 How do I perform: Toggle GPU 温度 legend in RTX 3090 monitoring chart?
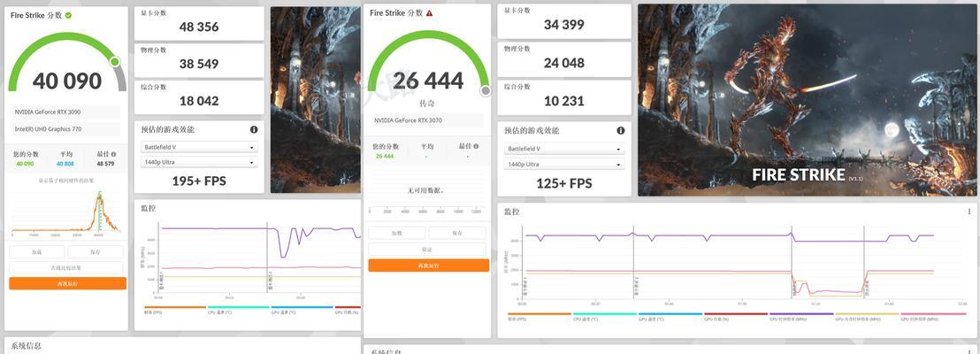(x=302, y=309)
